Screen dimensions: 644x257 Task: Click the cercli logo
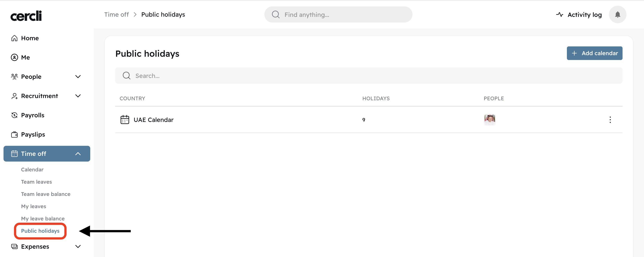click(26, 16)
